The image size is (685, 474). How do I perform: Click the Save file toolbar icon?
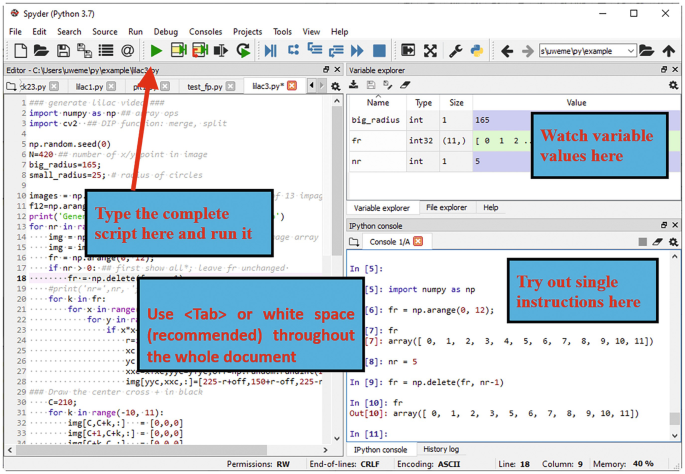(63, 50)
